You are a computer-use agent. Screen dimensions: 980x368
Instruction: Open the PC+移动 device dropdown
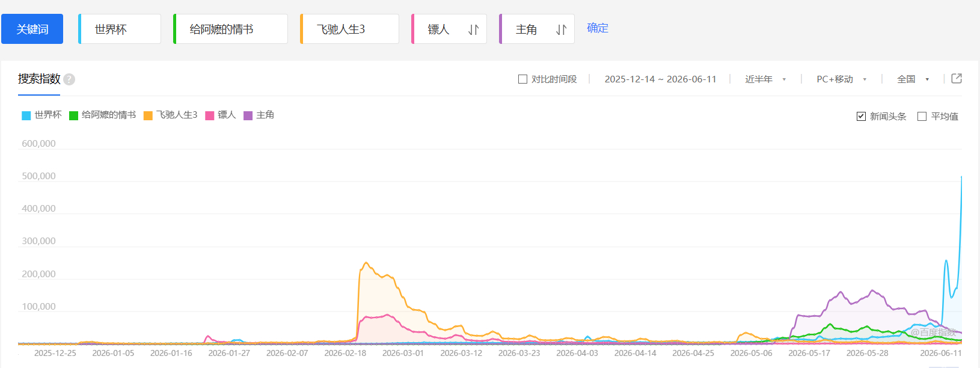(842, 79)
